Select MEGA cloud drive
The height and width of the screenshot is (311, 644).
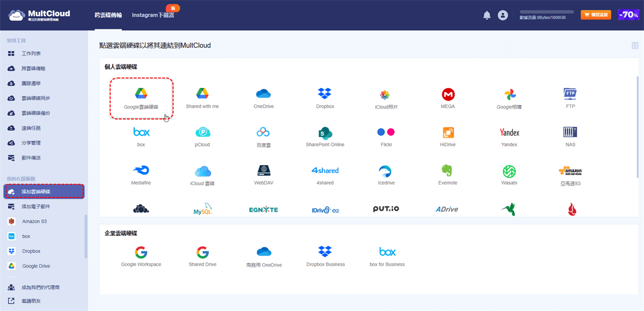448,99
